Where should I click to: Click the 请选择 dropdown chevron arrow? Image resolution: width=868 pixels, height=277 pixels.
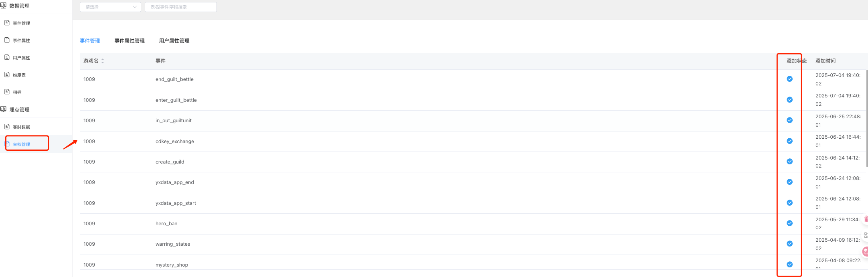tap(135, 7)
